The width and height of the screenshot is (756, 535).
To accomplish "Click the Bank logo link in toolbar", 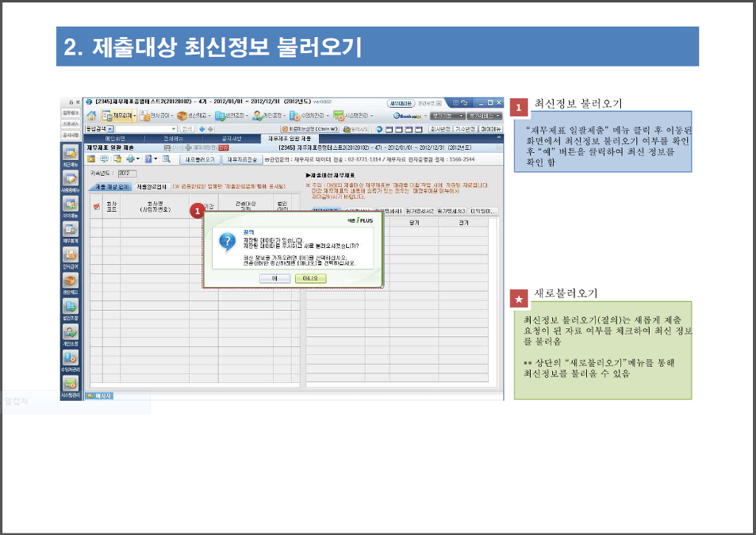I will point(408,116).
